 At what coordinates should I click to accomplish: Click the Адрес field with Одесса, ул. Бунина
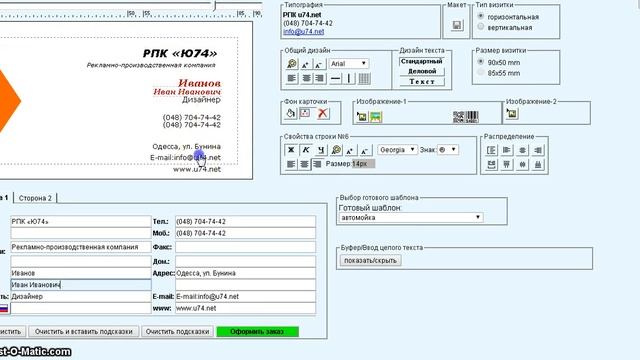pyautogui.click(x=245, y=273)
